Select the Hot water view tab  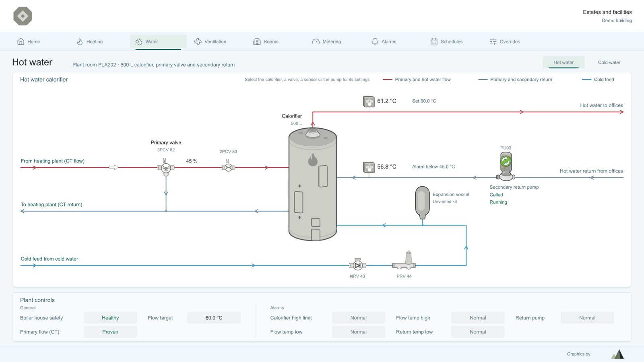(x=563, y=62)
